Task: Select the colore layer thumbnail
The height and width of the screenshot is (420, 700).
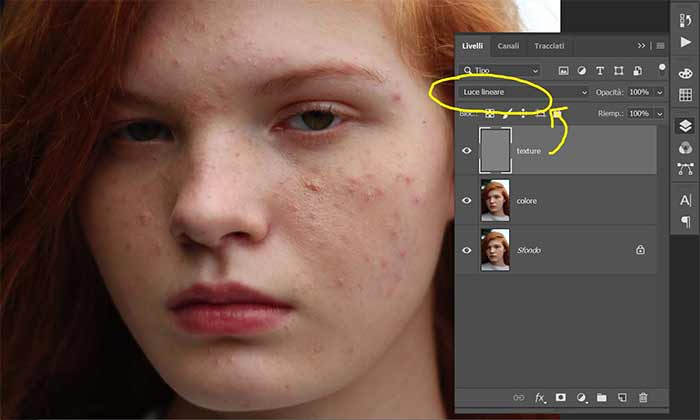Action: click(495, 200)
